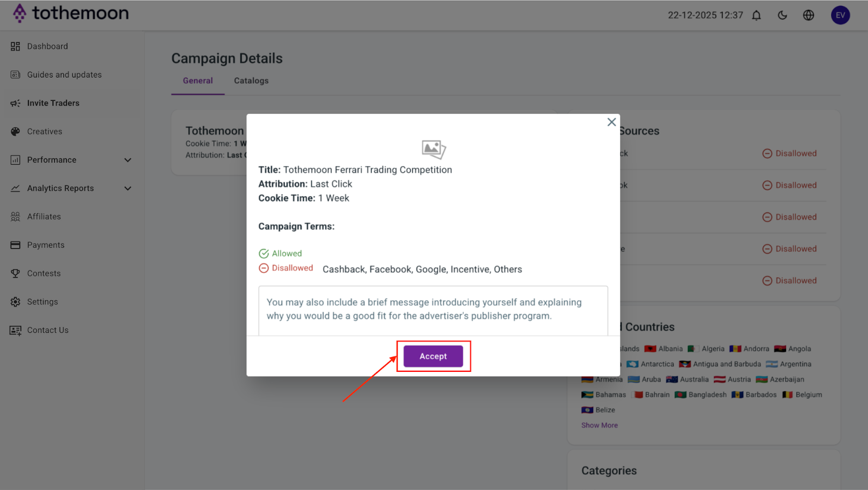
Task: Switch to the General tab
Action: [197, 81]
